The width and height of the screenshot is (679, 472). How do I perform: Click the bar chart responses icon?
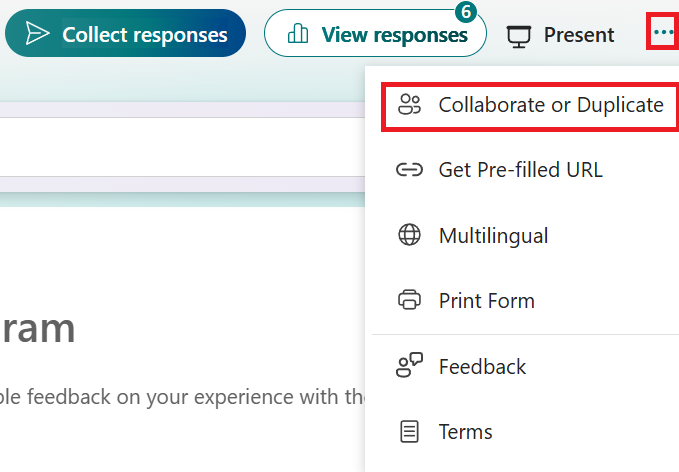tap(298, 35)
